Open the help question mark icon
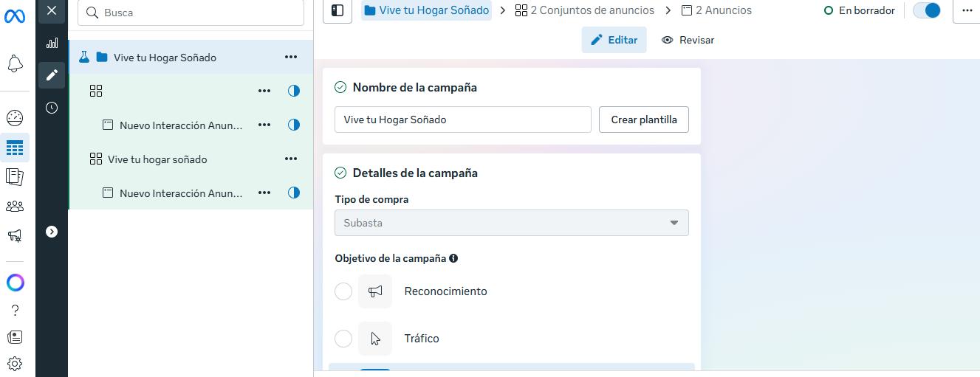This screenshot has height=377, width=980. pyautogui.click(x=15, y=311)
